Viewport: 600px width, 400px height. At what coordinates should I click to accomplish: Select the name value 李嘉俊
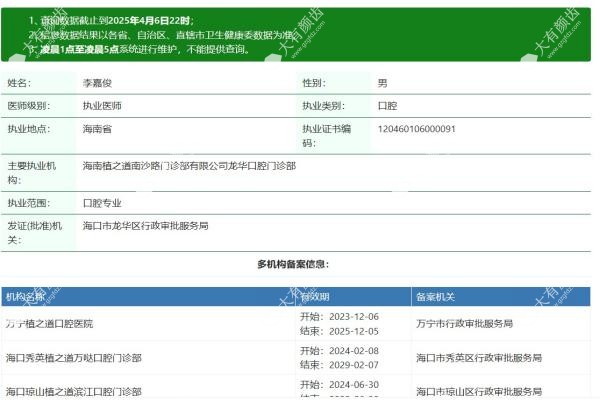point(97,83)
